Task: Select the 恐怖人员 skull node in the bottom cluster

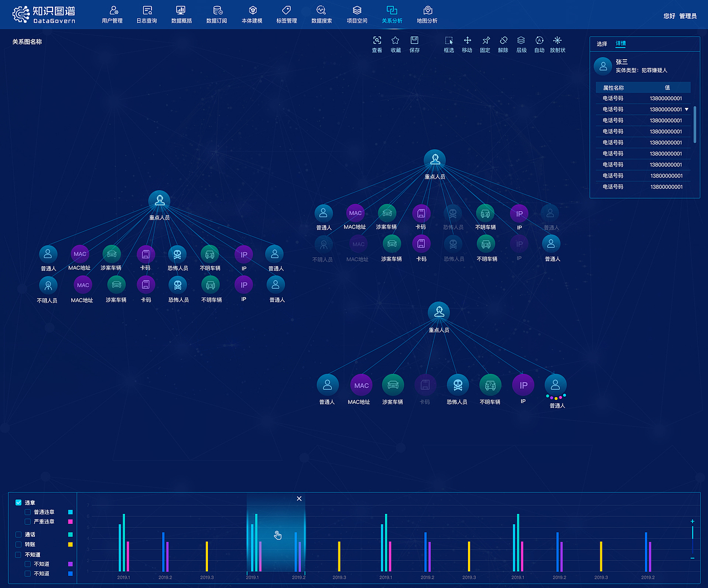Action: [x=457, y=386]
